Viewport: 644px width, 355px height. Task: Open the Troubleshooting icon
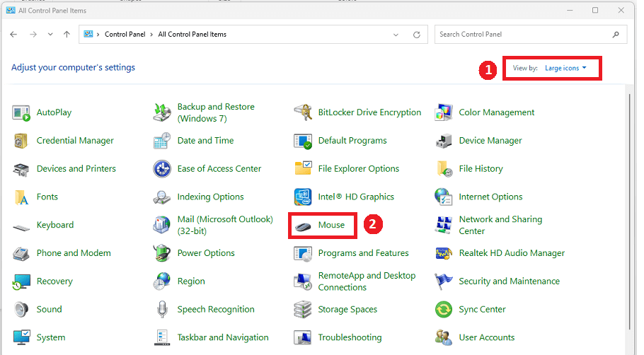click(303, 338)
